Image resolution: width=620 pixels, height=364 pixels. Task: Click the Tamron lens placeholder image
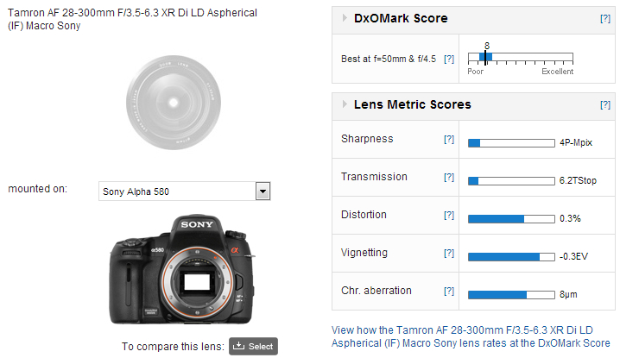click(174, 103)
